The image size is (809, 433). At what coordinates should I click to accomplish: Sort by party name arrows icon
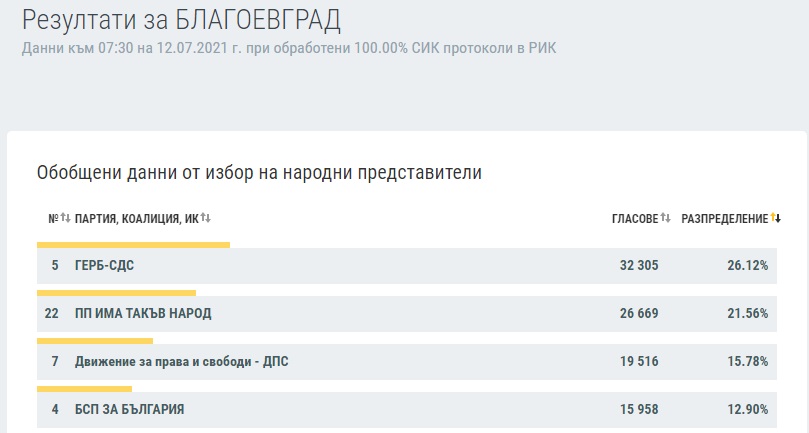(205, 218)
